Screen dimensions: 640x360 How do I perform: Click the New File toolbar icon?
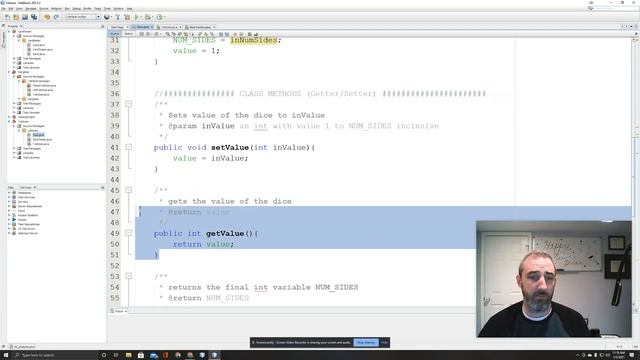click(7, 17)
